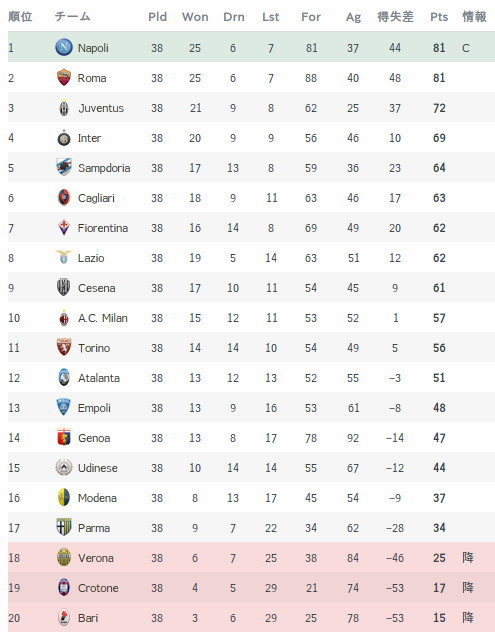Click the Inter club logo

tap(64, 138)
